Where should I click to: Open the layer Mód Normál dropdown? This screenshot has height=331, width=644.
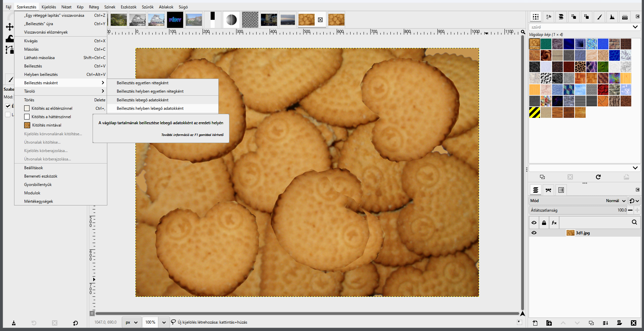click(x=578, y=201)
